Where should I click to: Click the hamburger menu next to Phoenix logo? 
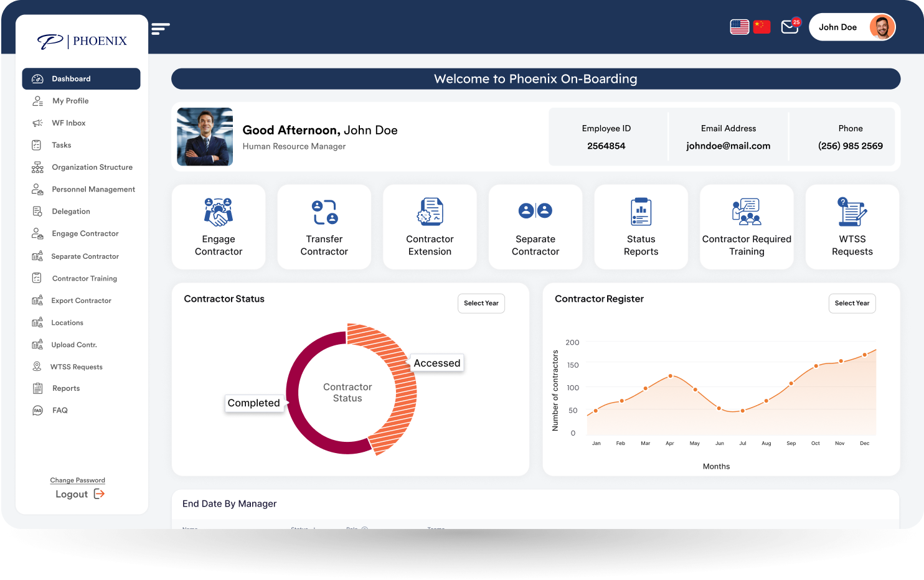pos(161,28)
